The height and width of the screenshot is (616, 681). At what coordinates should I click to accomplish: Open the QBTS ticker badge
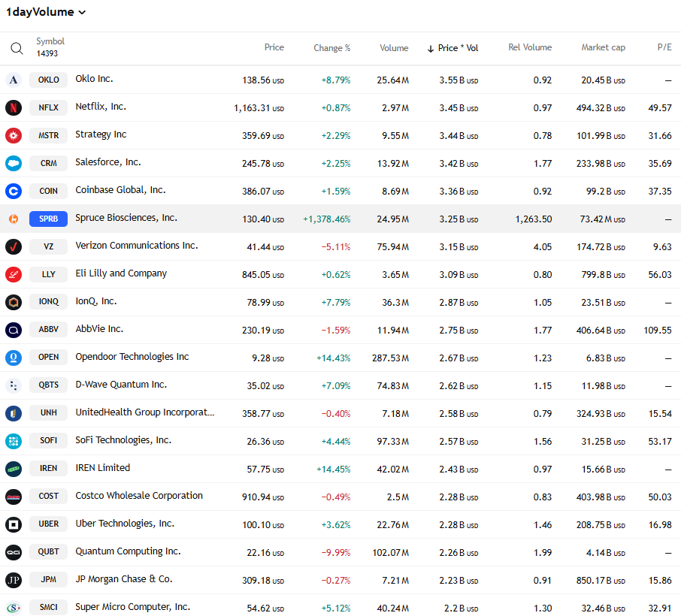(x=49, y=385)
